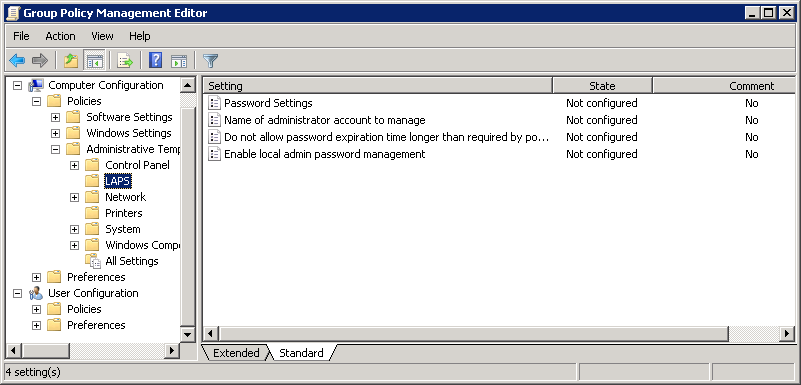
Task: Collapse the User Configuration node
Action: [x=17, y=293]
